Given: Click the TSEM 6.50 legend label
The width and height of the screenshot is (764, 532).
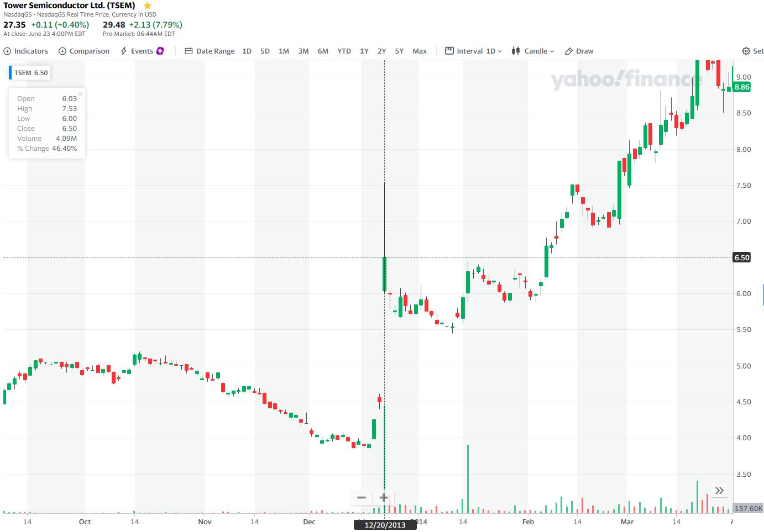Looking at the screenshot, I should (31, 72).
